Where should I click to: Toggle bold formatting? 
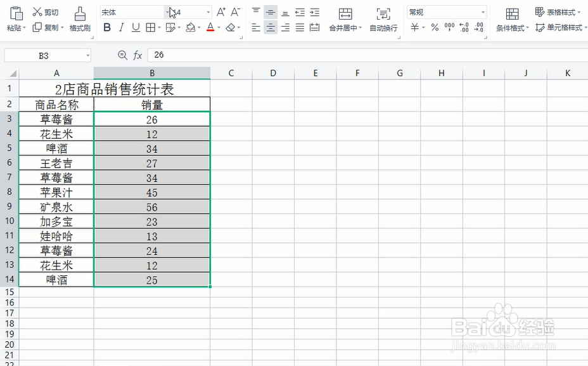pos(107,27)
